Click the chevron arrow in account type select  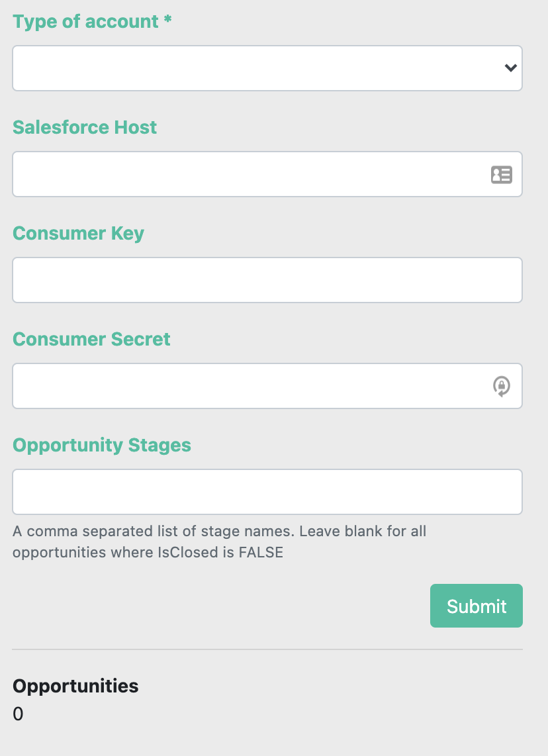click(510, 68)
